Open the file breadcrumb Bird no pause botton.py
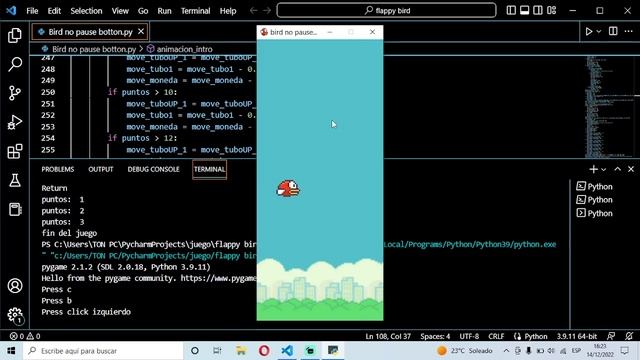 tap(89, 49)
